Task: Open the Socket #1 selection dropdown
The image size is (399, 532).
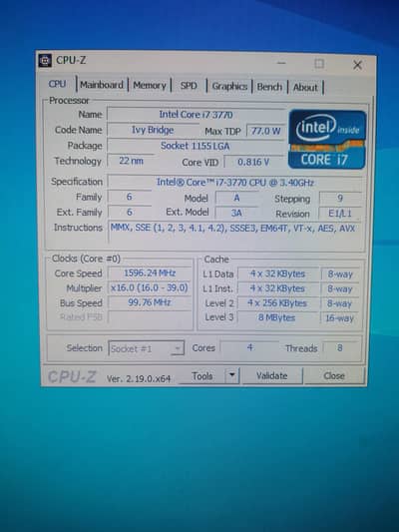Action: pyautogui.click(x=146, y=348)
